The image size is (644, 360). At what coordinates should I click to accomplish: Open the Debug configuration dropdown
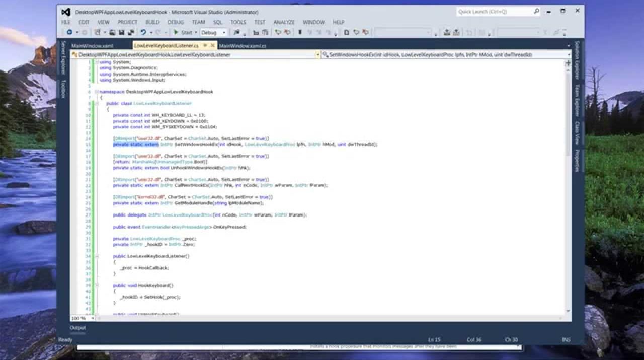[x=224, y=33]
